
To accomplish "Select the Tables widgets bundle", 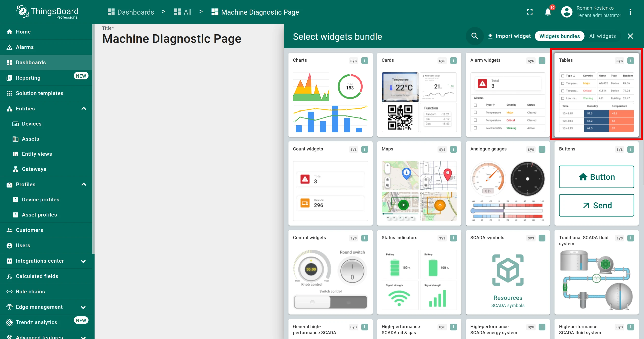I will click(x=596, y=95).
